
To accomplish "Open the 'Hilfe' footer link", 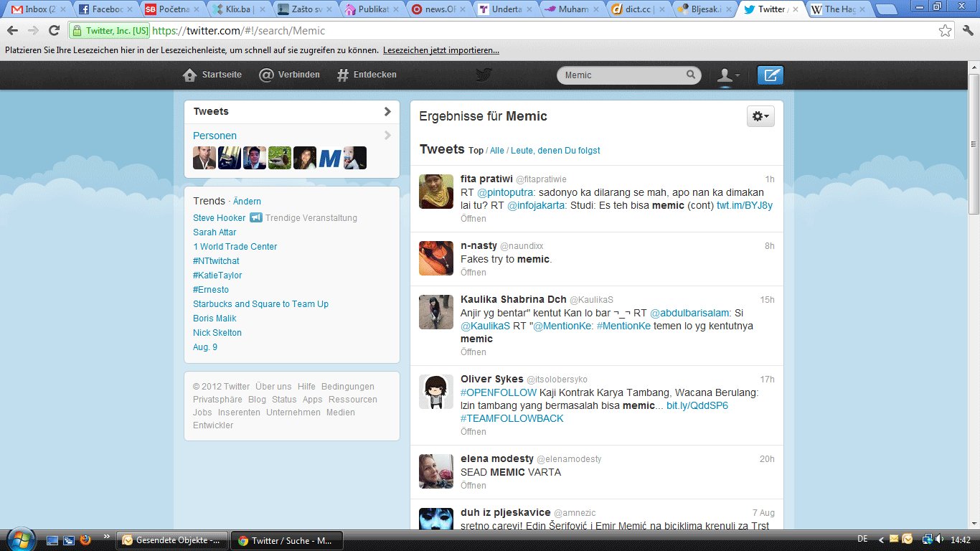I will [x=306, y=387].
